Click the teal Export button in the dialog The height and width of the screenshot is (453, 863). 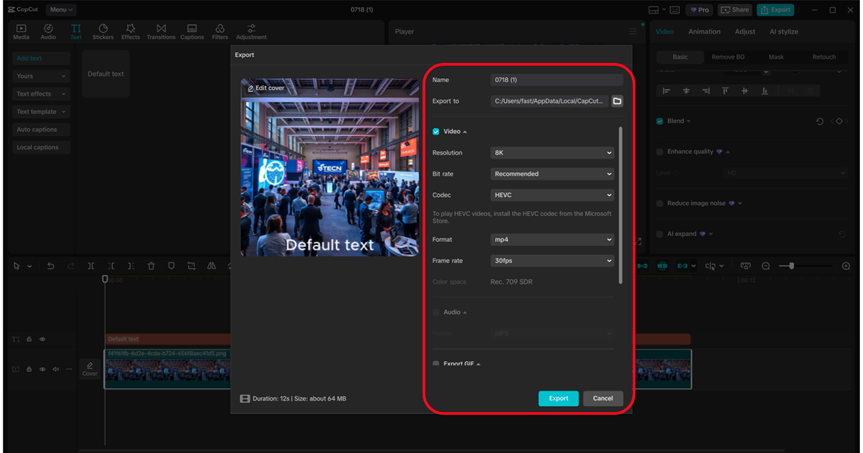tap(558, 399)
